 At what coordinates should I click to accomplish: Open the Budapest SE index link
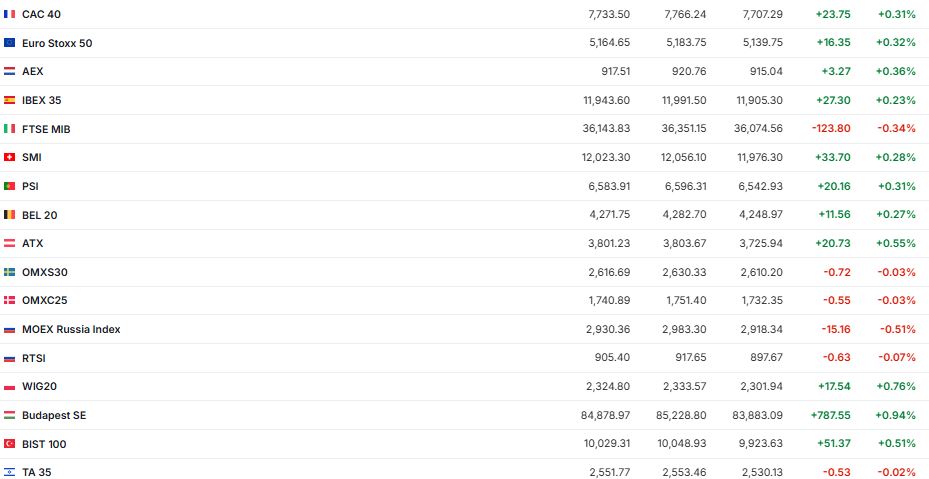pos(54,415)
